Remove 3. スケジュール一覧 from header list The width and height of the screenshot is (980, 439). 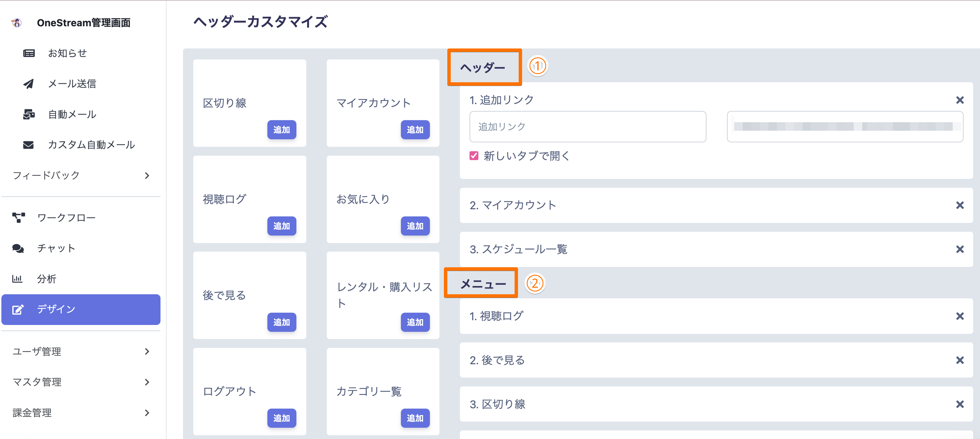(960, 250)
